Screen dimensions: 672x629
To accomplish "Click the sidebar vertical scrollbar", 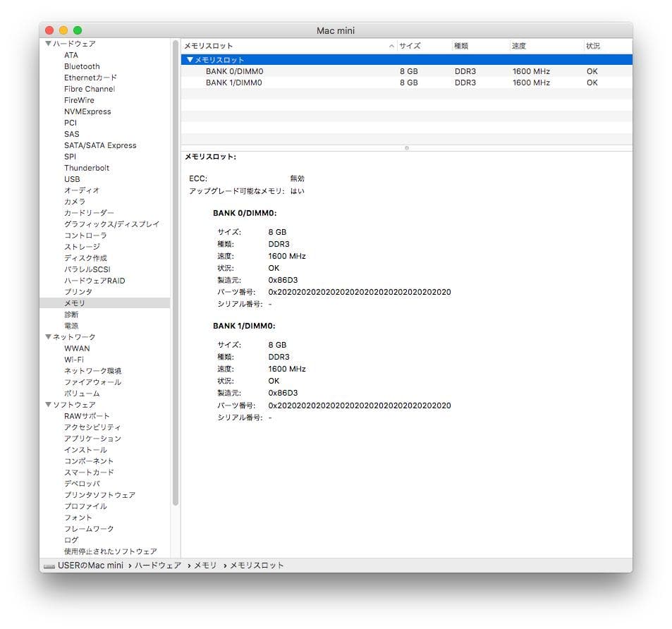I will point(176,273).
